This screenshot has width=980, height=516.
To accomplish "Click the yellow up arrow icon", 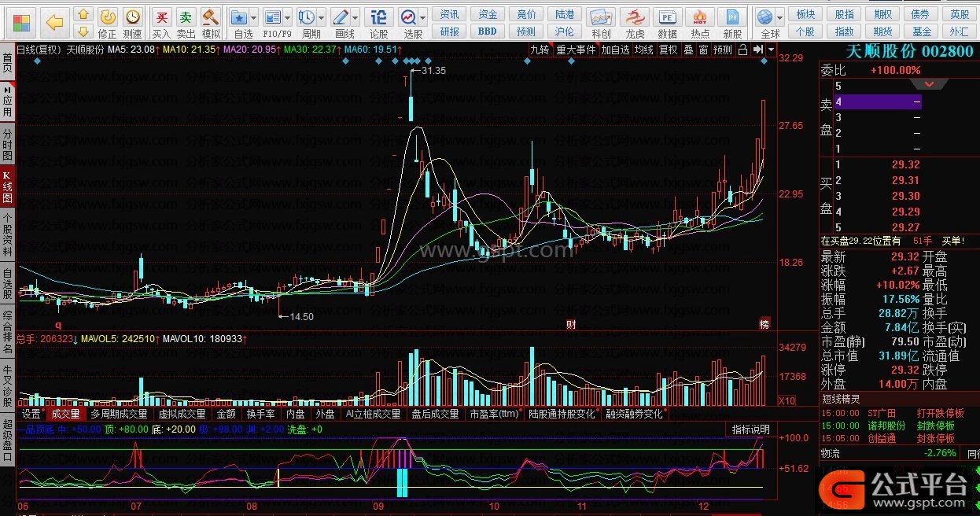I will tap(83, 14).
